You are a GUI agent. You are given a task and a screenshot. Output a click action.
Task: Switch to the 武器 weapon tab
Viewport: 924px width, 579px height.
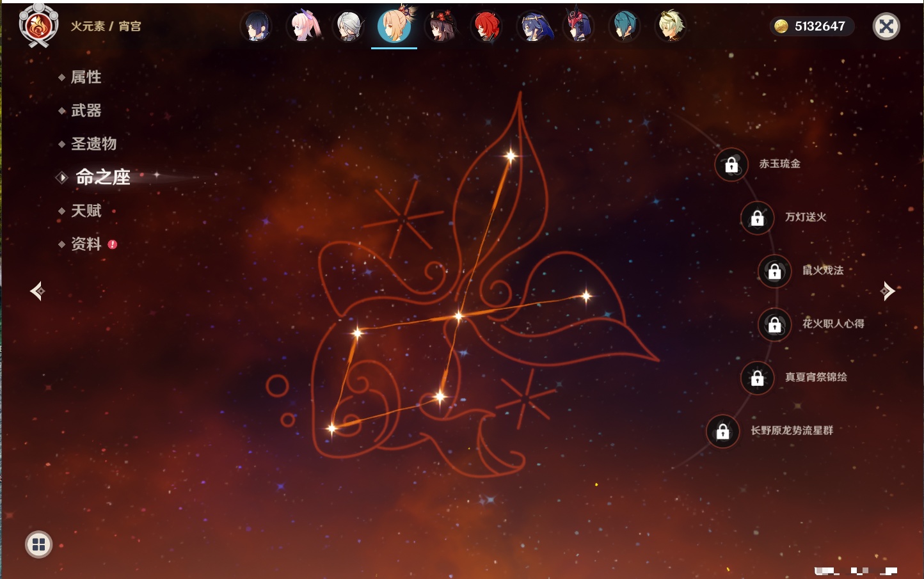[86, 111]
